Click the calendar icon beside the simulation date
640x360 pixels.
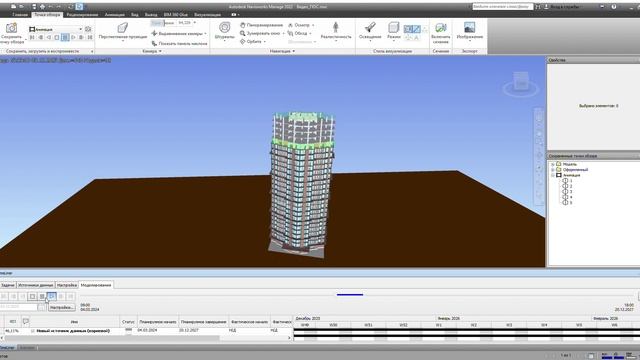point(42,307)
